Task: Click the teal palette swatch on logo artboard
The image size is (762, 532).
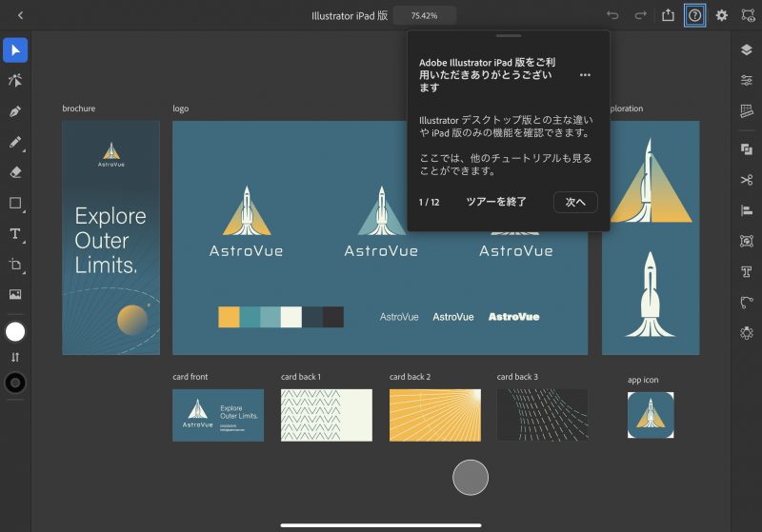Action: tap(250, 317)
